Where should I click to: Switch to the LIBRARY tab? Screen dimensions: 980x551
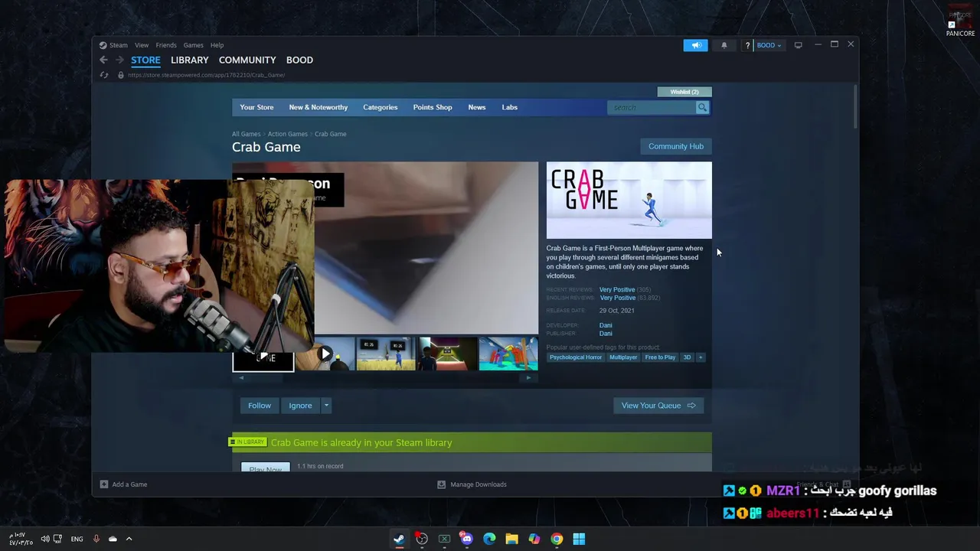190,60
